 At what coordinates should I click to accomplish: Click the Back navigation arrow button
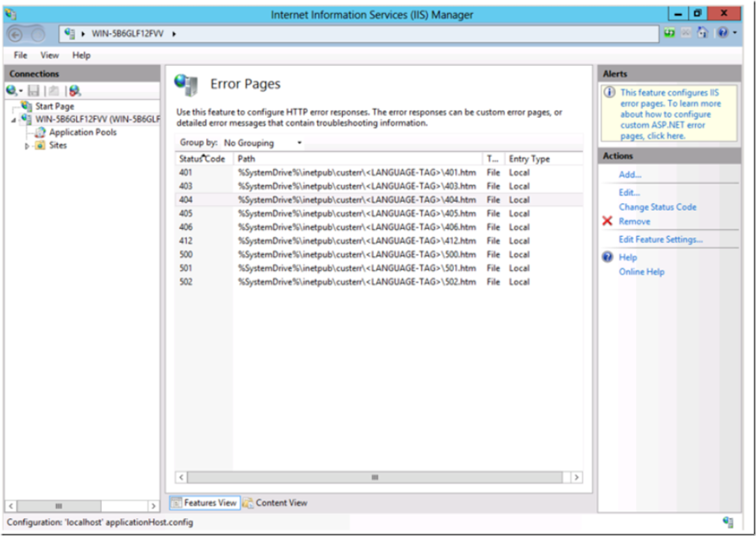coord(16,35)
